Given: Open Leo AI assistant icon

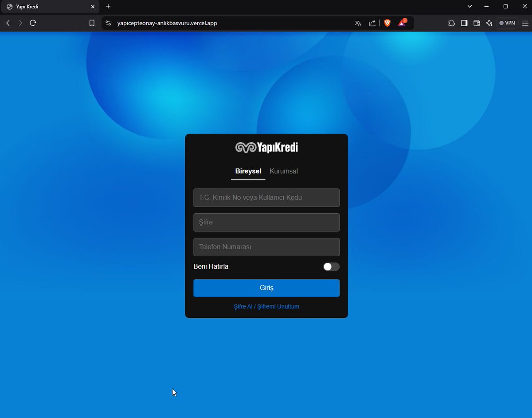Looking at the screenshot, I should 489,23.
